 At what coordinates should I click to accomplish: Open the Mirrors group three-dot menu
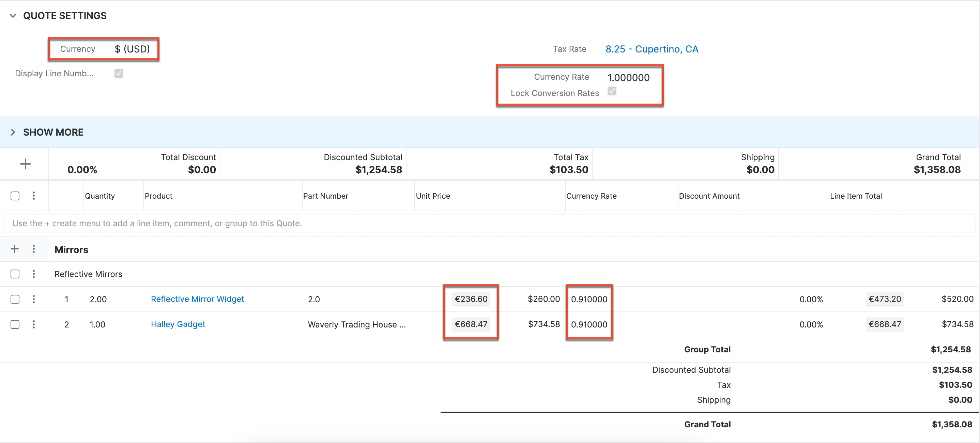tap(33, 249)
